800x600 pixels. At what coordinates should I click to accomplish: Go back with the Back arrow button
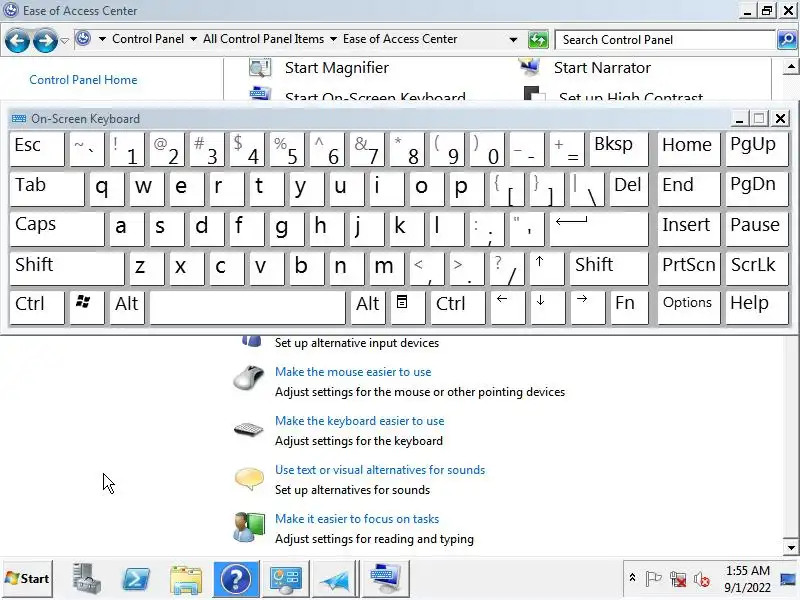click(17, 40)
